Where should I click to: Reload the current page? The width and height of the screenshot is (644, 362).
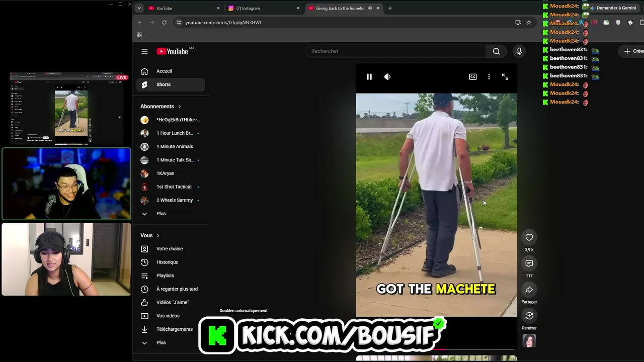tap(164, 23)
